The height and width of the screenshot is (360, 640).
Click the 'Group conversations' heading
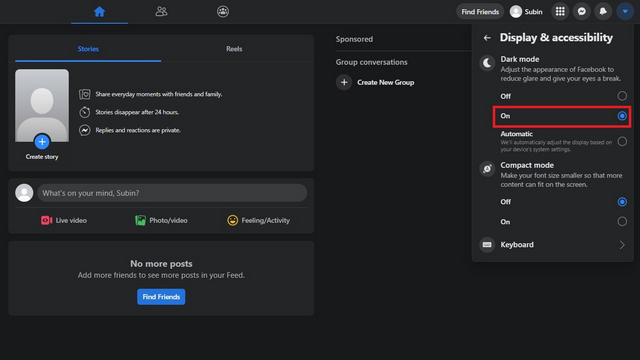[371, 62]
